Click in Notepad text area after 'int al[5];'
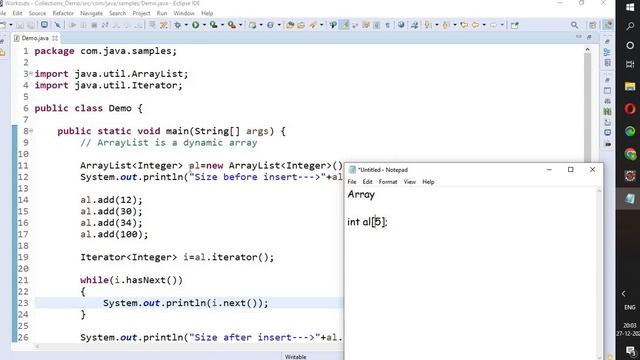Viewport: 640px width, 360px height. click(x=389, y=222)
